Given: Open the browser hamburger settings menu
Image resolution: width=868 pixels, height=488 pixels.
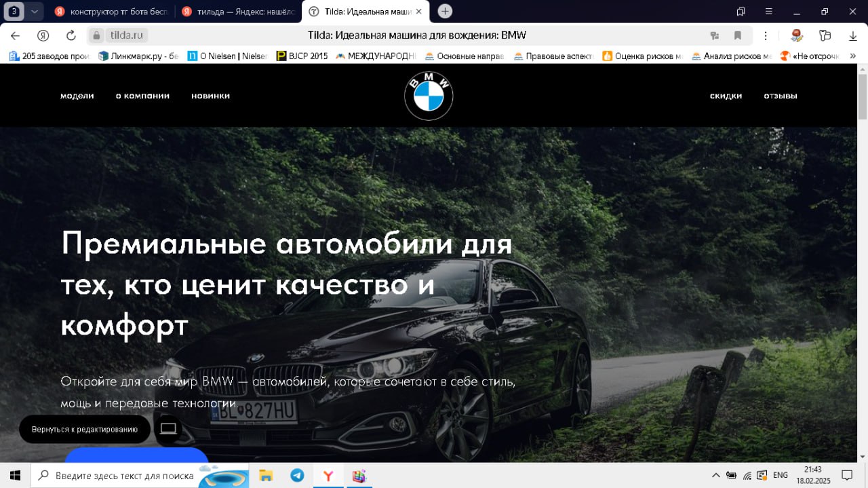Looking at the screenshot, I should pyautogui.click(x=768, y=11).
